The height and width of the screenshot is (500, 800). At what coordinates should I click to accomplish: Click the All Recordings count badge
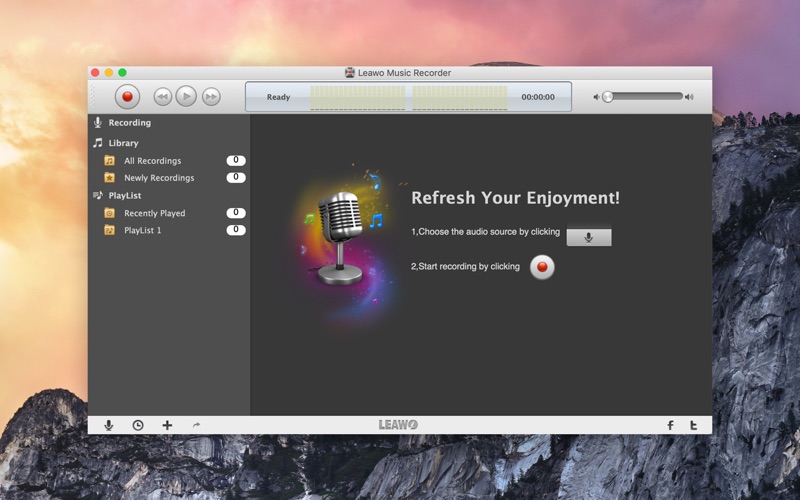click(236, 160)
